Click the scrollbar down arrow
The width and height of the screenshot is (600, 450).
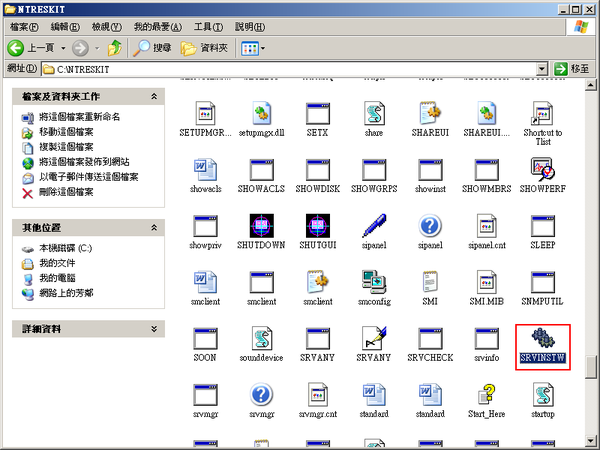click(x=591, y=441)
